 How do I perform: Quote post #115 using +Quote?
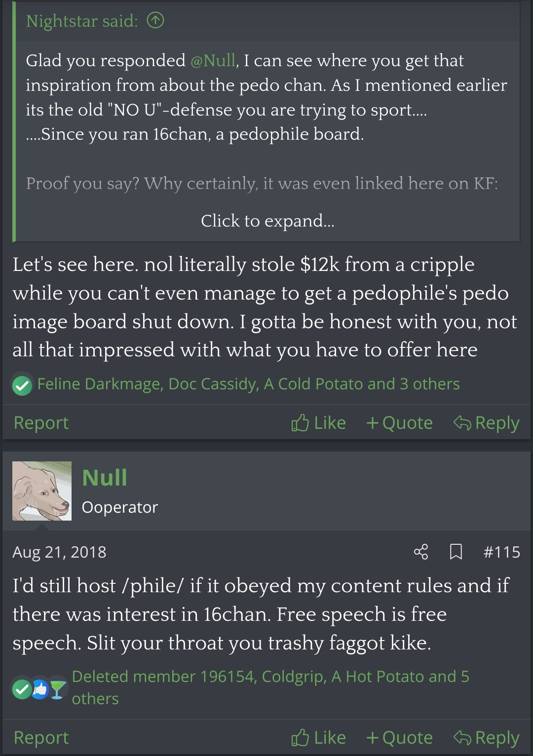click(399, 738)
